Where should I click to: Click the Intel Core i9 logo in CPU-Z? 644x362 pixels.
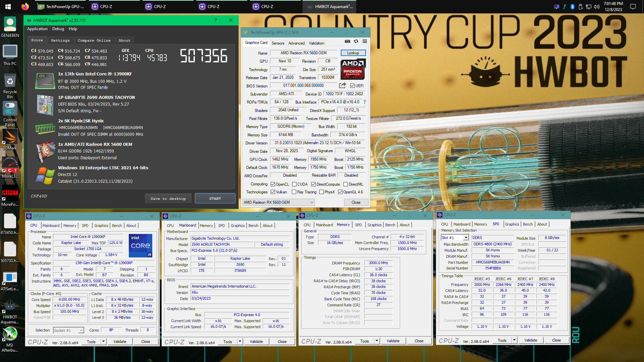141,246
